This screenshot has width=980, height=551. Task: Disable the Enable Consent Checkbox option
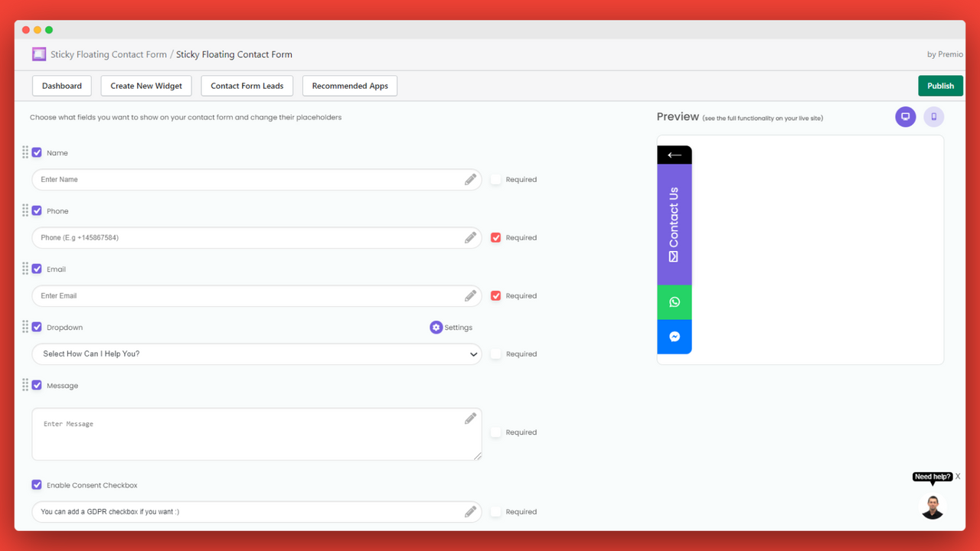pos(36,484)
